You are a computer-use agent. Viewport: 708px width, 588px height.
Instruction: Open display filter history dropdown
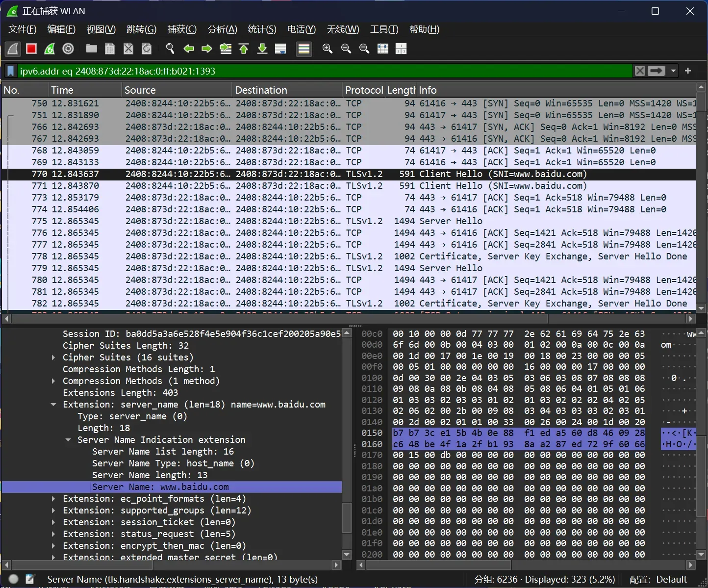pos(673,71)
